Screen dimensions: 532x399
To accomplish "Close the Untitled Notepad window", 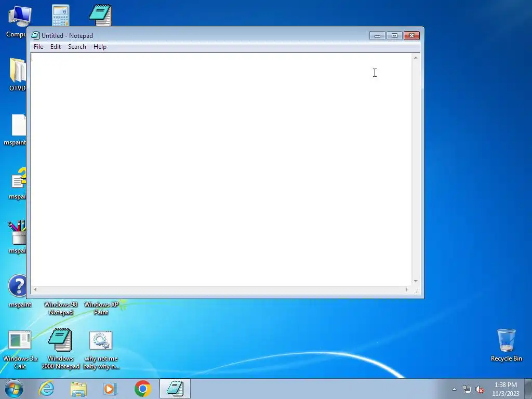I will coord(411,36).
